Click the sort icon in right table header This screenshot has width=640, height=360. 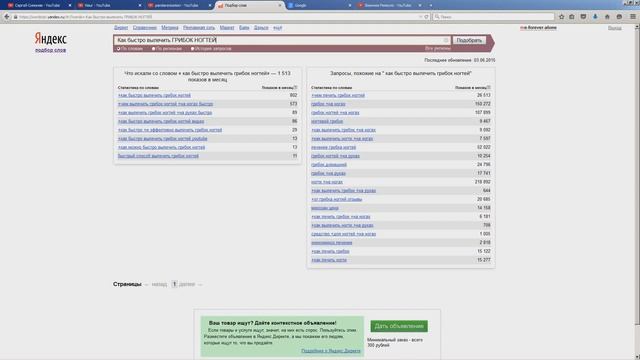point(489,87)
